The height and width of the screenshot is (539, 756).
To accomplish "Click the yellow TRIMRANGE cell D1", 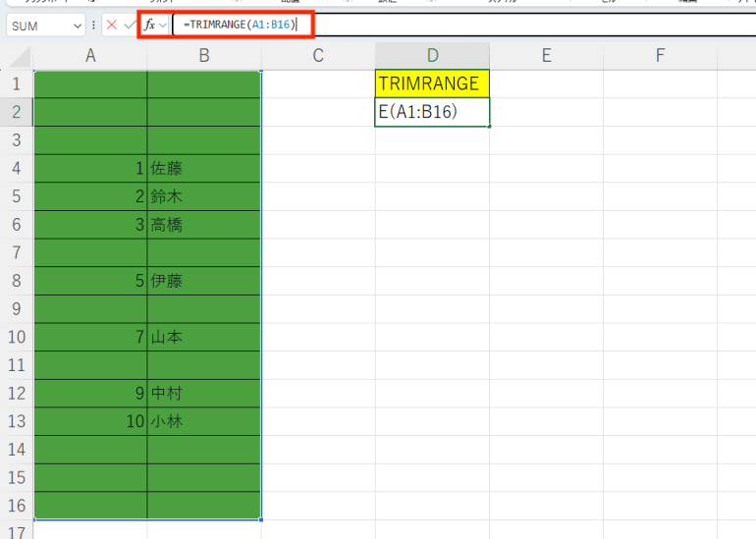I will tap(432, 84).
